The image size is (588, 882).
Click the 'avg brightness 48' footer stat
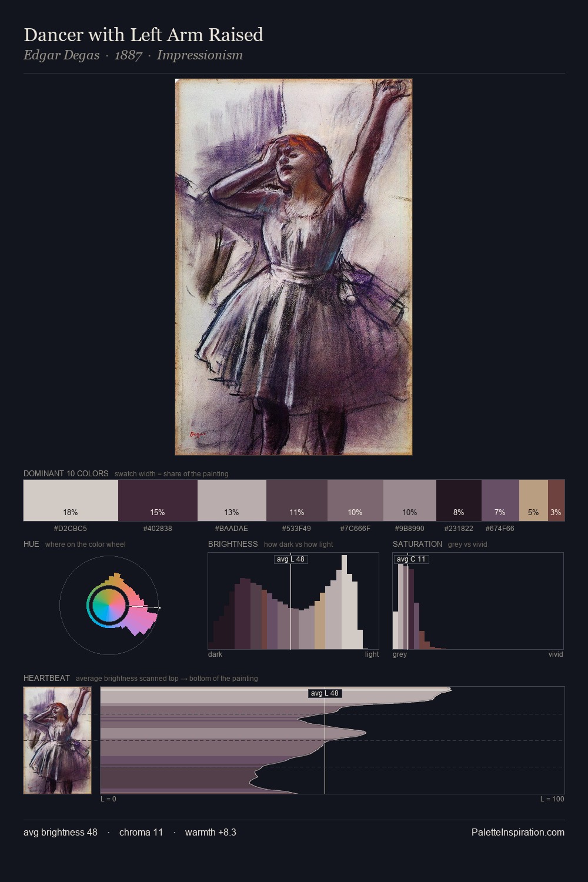(x=61, y=832)
